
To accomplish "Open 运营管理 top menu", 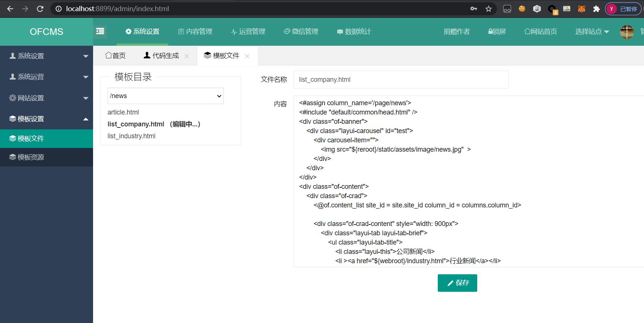I will 248,32.
